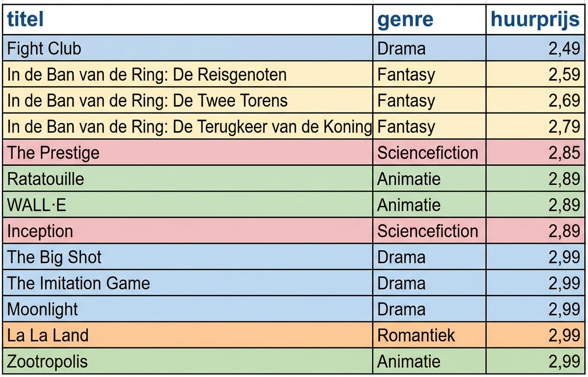588x377 pixels.
Task: Select the "De Twee Torens" title cell
Action: [x=147, y=101]
